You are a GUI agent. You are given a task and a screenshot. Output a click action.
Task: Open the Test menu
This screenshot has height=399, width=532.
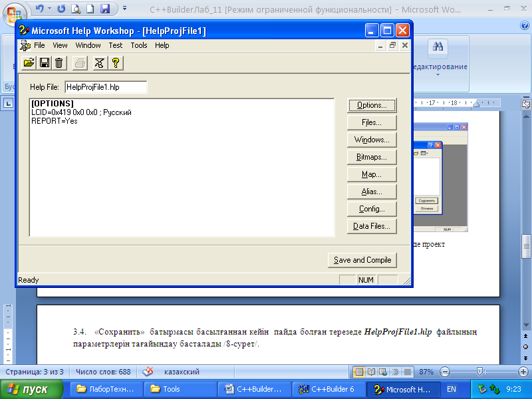115,45
